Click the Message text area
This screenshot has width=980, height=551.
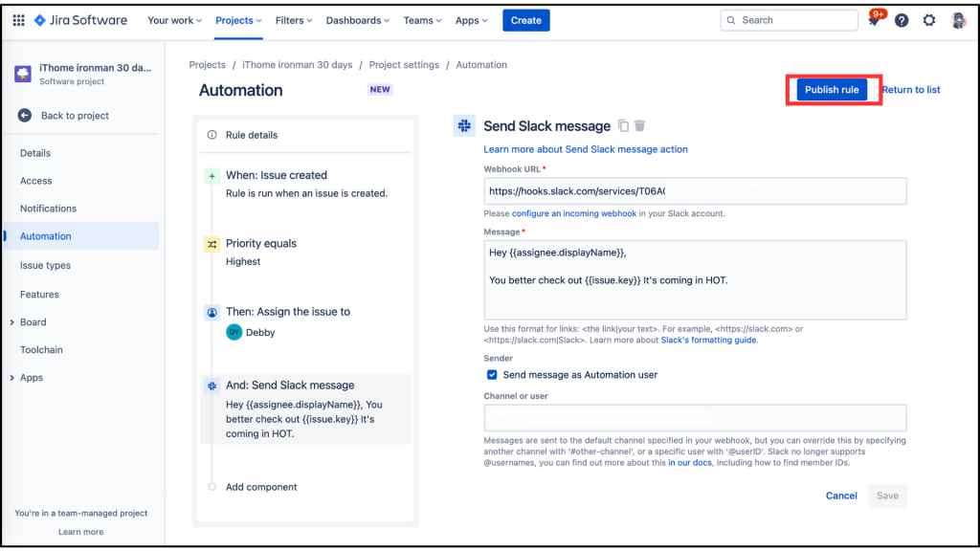click(695, 280)
